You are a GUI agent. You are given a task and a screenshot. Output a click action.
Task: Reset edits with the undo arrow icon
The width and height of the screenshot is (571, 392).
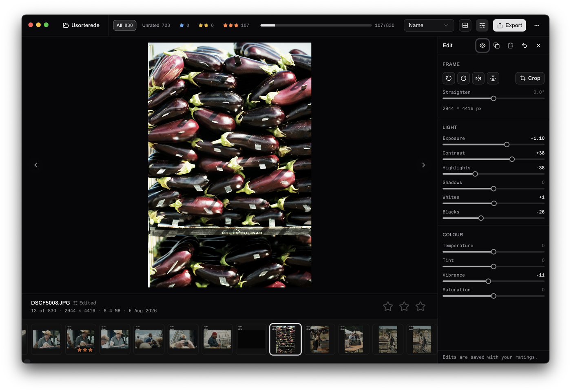pos(525,46)
